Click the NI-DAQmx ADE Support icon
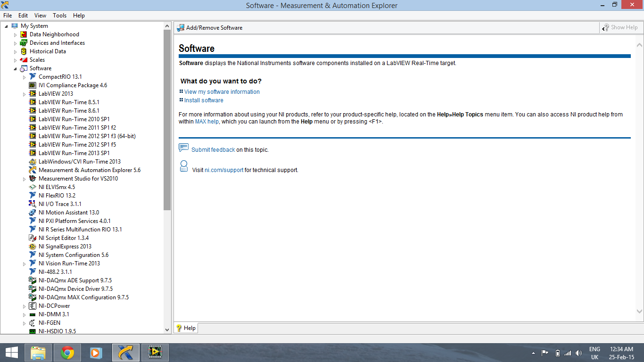 pos(33,280)
